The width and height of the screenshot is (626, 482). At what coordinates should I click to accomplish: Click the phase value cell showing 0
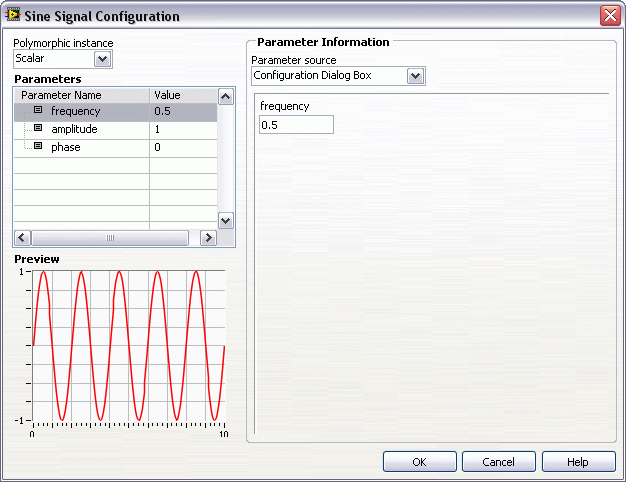click(x=183, y=147)
